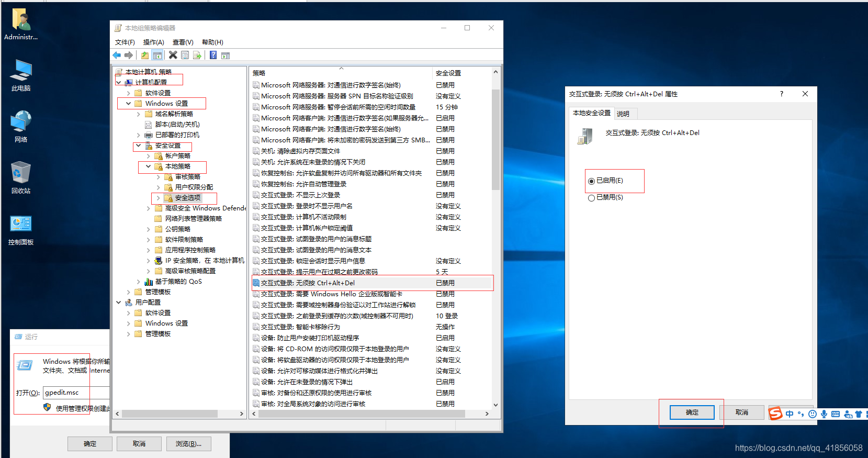Sort list by the 策略 column header
The image size is (868, 458).
(x=341, y=73)
